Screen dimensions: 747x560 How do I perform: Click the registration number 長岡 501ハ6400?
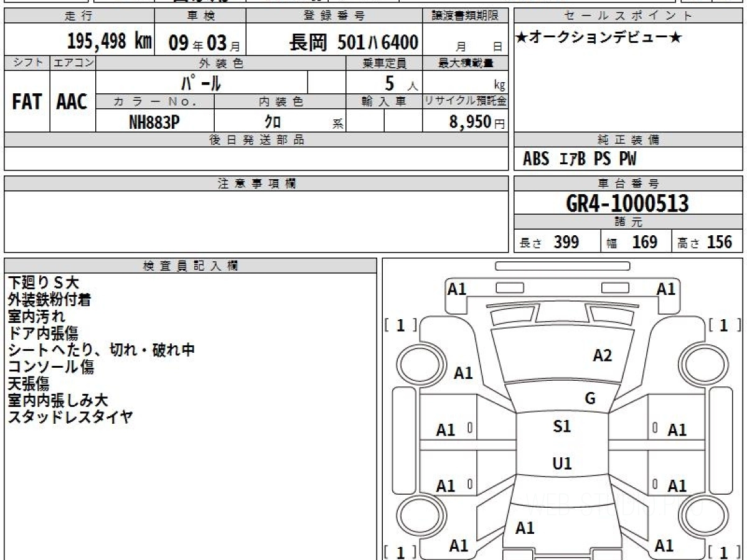click(353, 42)
